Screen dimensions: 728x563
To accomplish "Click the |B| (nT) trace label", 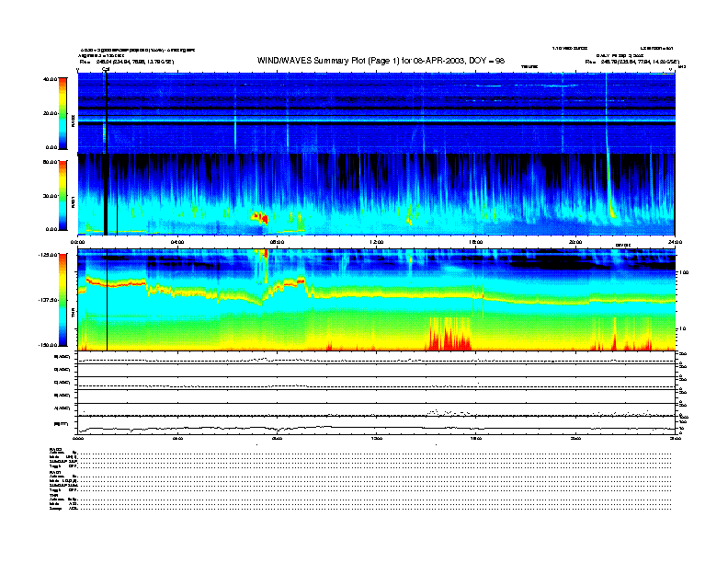I will click(61, 424).
